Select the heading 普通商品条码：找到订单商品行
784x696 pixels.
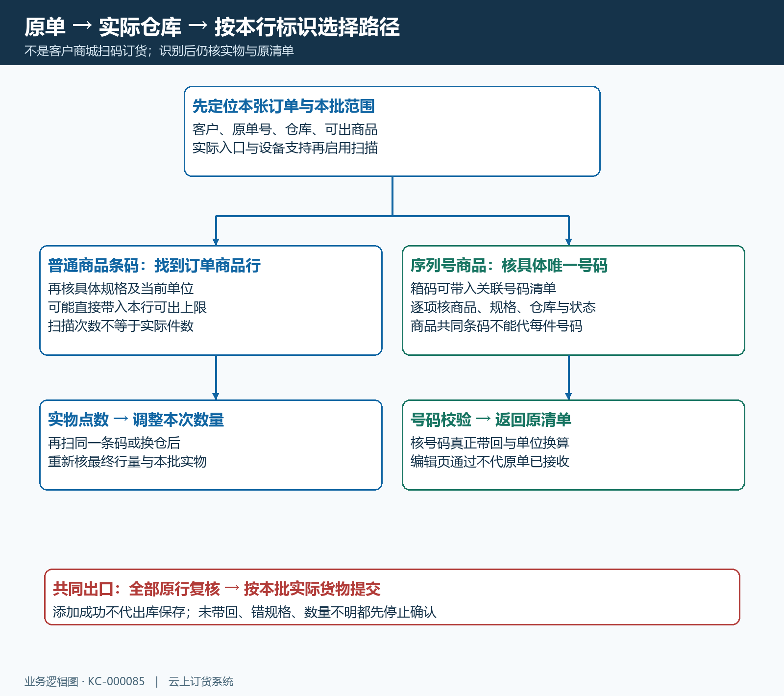coord(154,266)
